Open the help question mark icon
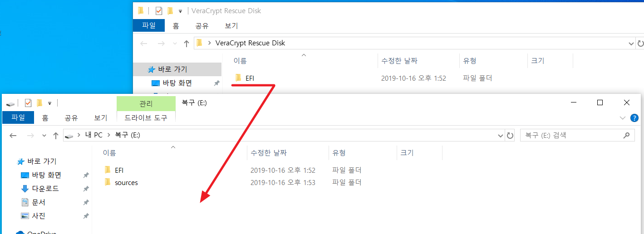The width and height of the screenshot is (644, 234). click(x=634, y=118)
